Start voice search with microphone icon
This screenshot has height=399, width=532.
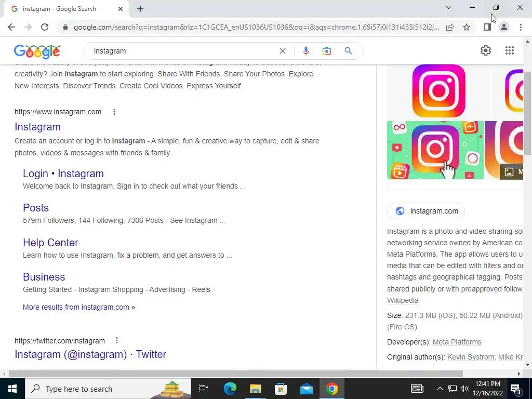tap(305, 51)
